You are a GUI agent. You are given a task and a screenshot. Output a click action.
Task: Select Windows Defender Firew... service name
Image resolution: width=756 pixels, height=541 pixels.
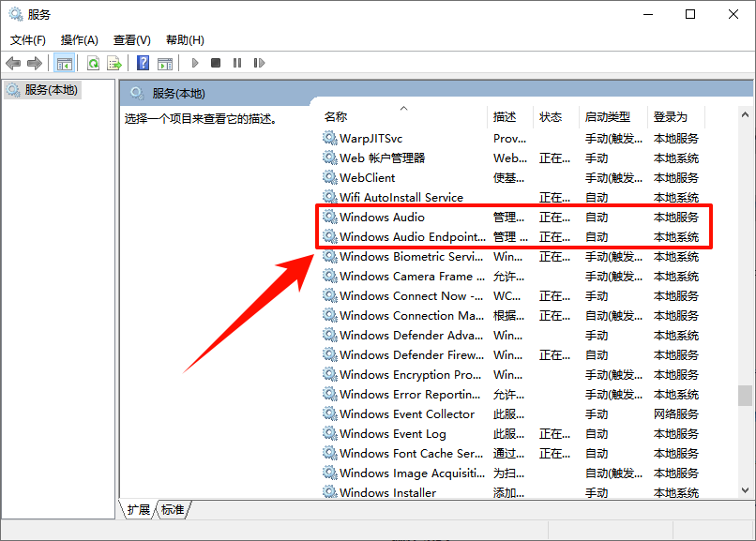coord(411,355)
